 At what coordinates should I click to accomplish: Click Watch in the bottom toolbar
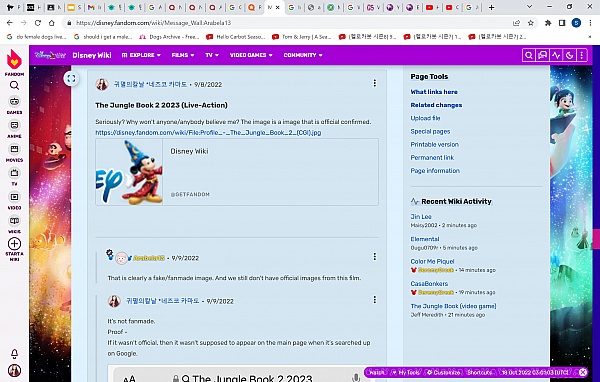377,372
